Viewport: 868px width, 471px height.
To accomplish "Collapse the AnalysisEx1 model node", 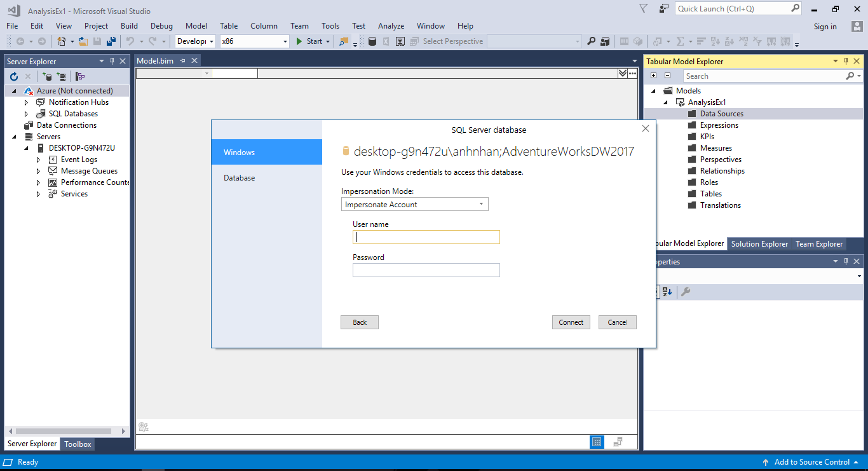I will point(666,102).
